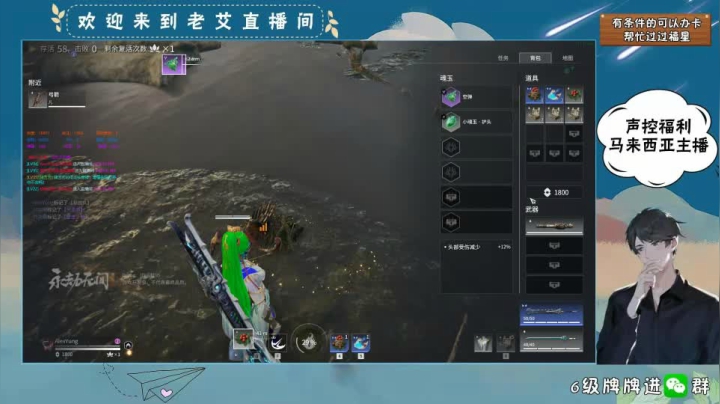Click the bottom locked 武器 slot
This screenshot has width=720, height=404.
[x=554, y=285]
